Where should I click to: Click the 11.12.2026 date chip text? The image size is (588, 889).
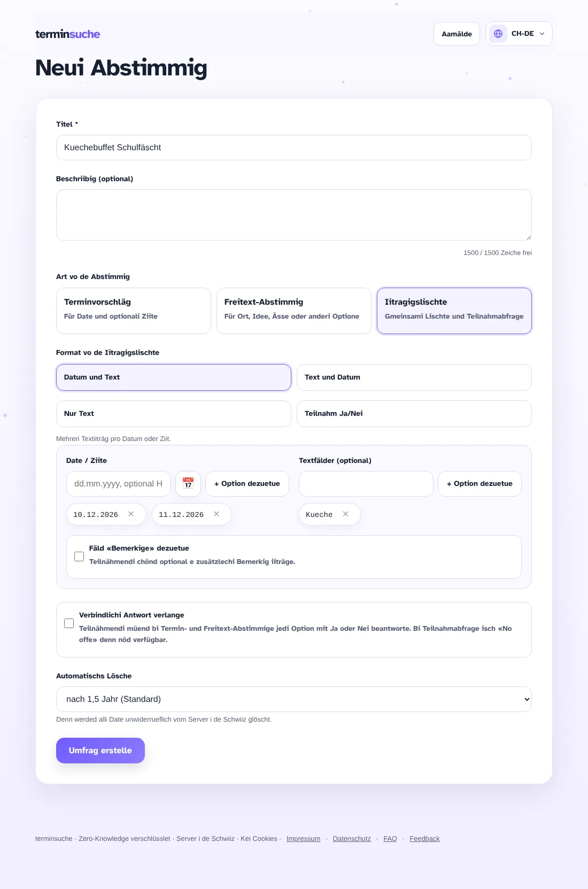181,514
